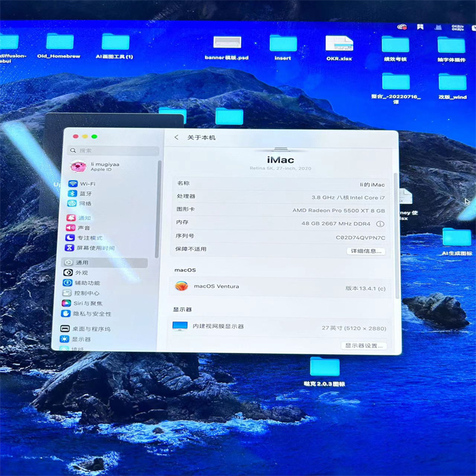Select the 通用 general gear item

click(x=105, y=263)
